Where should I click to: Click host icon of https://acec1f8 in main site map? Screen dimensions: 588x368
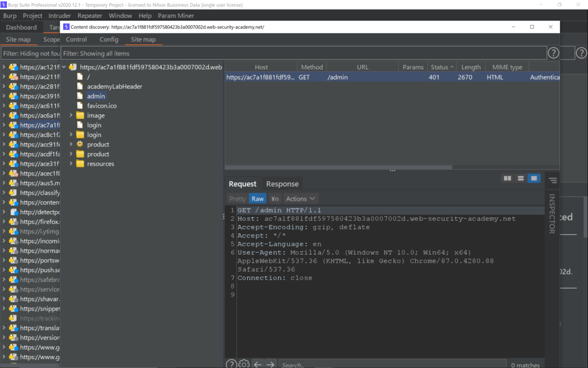(x=14, y=173)
